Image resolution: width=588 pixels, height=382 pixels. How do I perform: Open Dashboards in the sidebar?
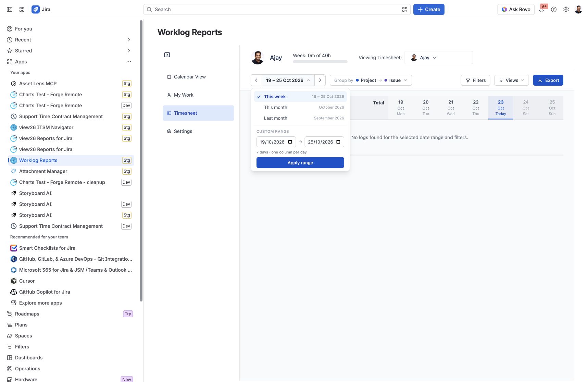click(71, 358)
